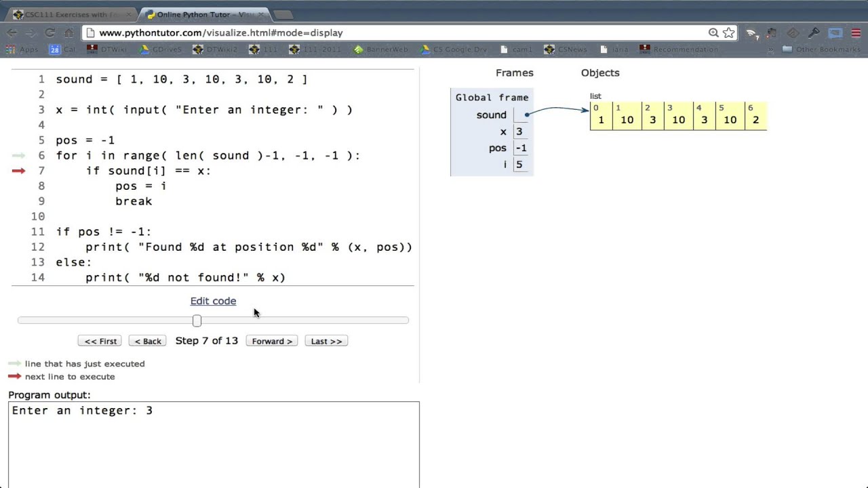Click the value of variable pos
This screenshot has height=488, width=868.
coord(521,148)
